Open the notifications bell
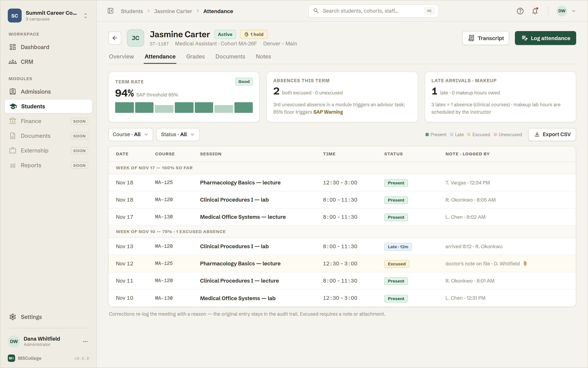The height and width of the screenshot is (368, 588). pos(535,11)
